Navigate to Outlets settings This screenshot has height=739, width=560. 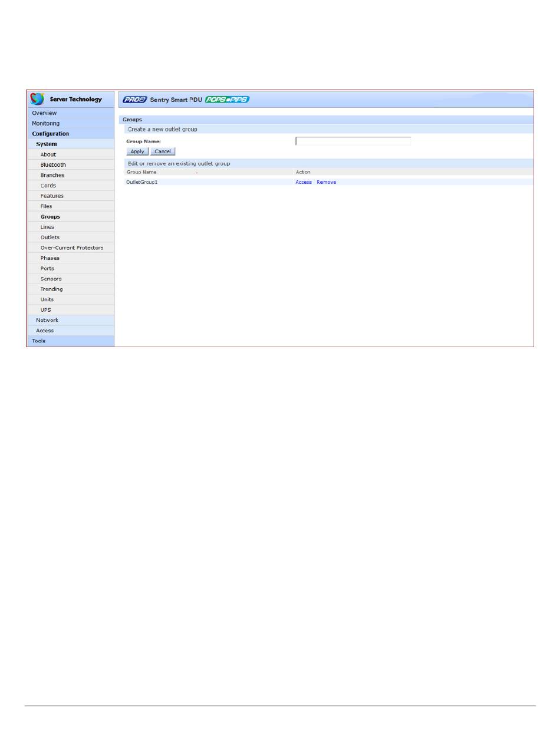click(x=71, y=237)
